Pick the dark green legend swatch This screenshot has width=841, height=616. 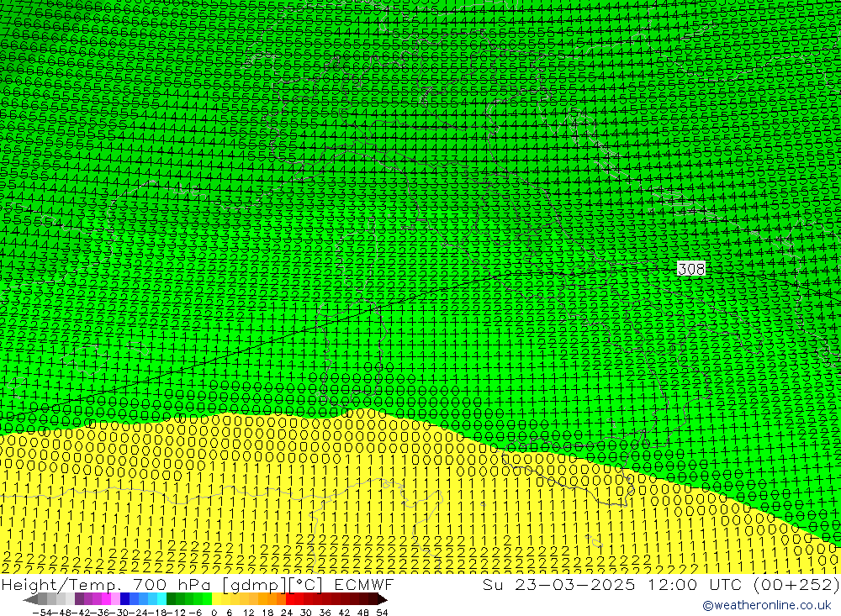[171, 599]
